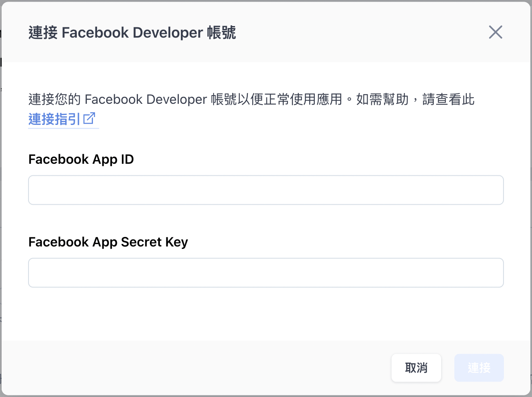The image size is (532, 397).
Task: Click the disabled-looking 連接 button
Action: (479, 368)
